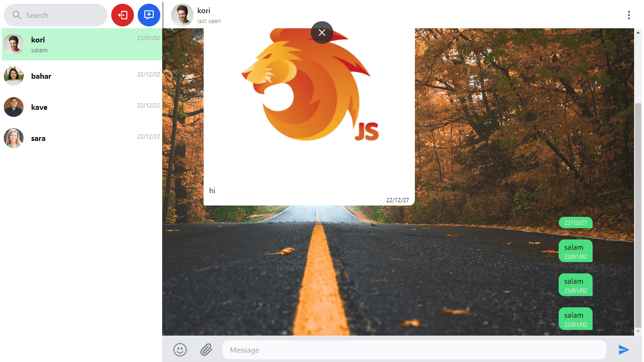644x362 pixels.
Task: Focus the Search contacts field
Action: click(56, 15)
